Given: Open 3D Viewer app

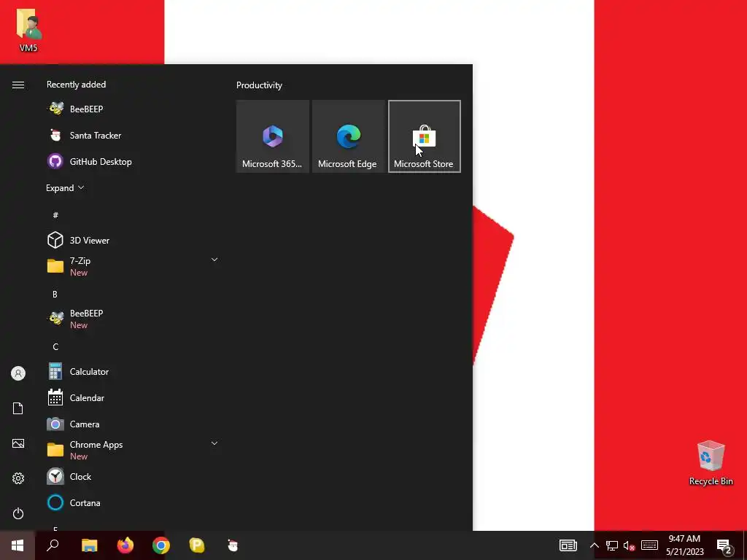Looking at the screenshot, I should pos(133,240).
